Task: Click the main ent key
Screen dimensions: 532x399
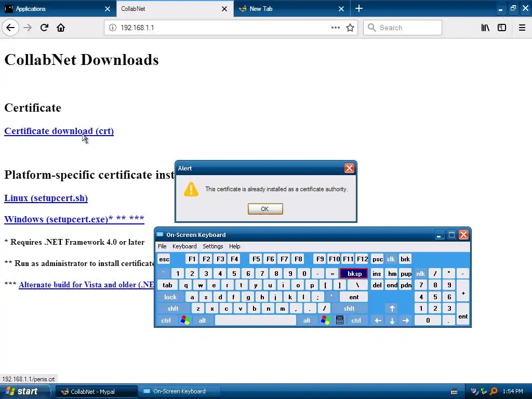Action: pyautogui.click(x=354, y=297)
